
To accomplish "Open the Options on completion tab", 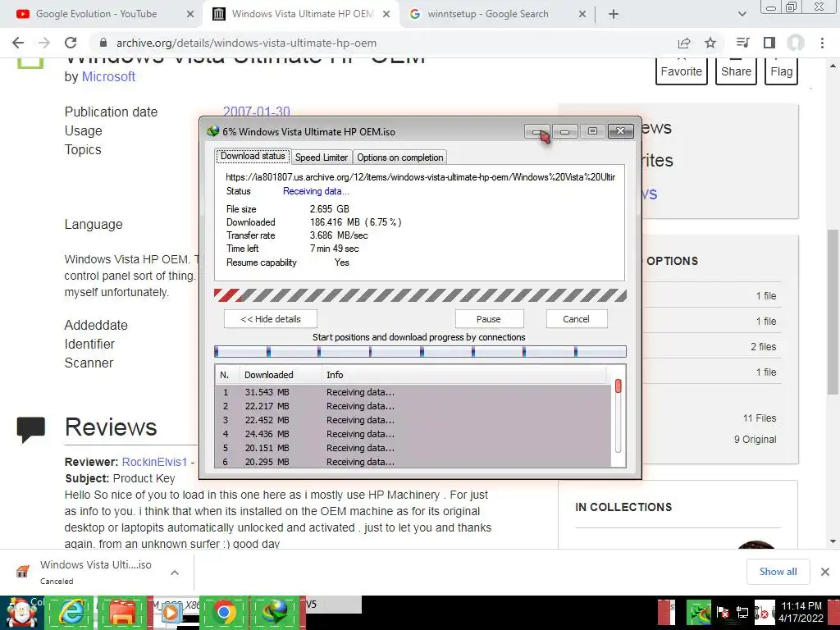I will tap(400, 157).
